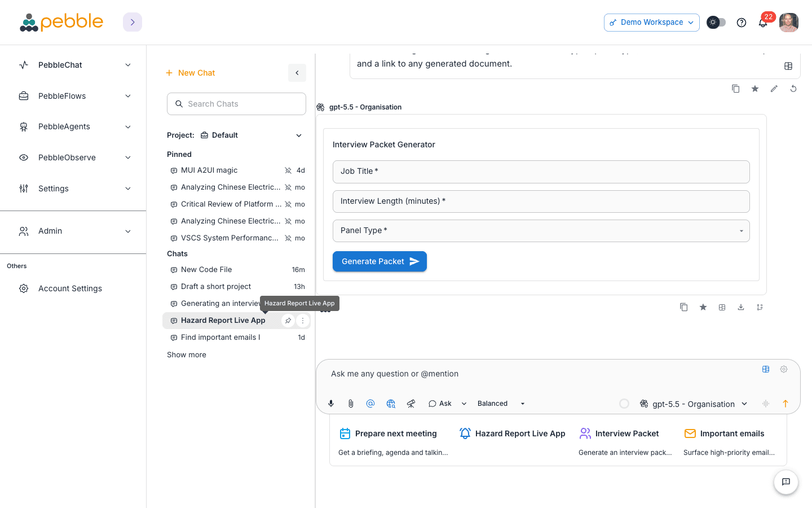Collapse the chat list panel
812x508 pixels.
point(297,73)
